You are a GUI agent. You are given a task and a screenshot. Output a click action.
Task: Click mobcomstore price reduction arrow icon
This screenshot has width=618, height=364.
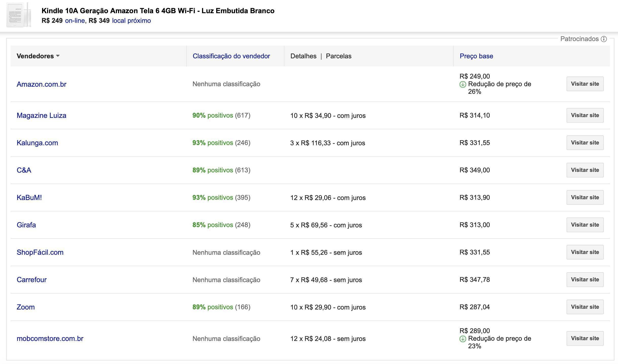463,339
